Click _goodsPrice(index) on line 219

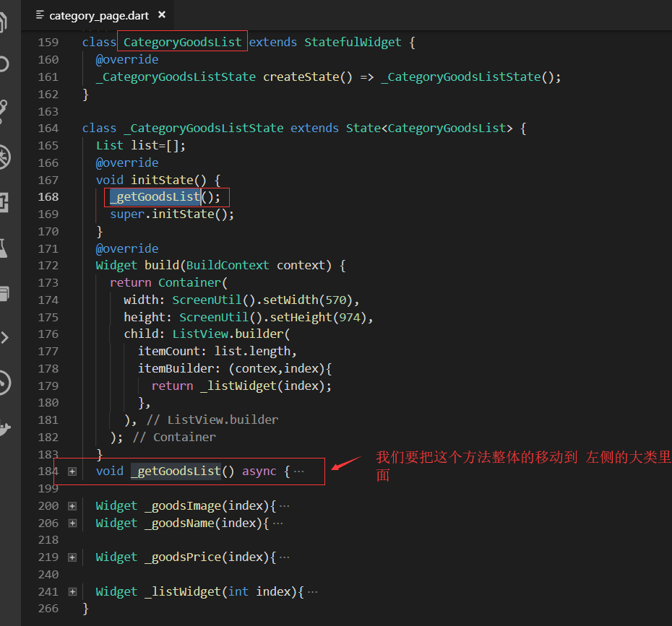[207, 557]
